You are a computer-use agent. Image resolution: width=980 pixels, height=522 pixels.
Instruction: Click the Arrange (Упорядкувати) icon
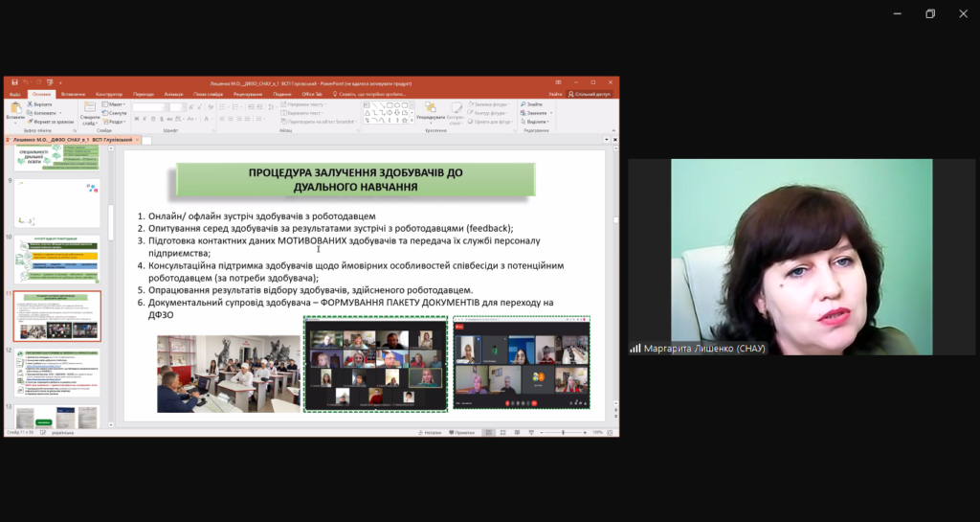click(429, 108)
